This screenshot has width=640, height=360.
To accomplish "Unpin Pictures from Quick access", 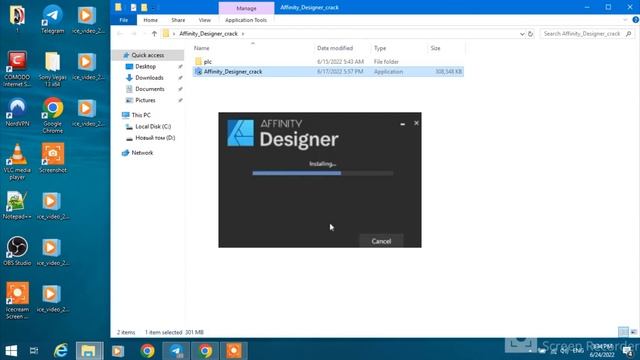I will (180, 100).
